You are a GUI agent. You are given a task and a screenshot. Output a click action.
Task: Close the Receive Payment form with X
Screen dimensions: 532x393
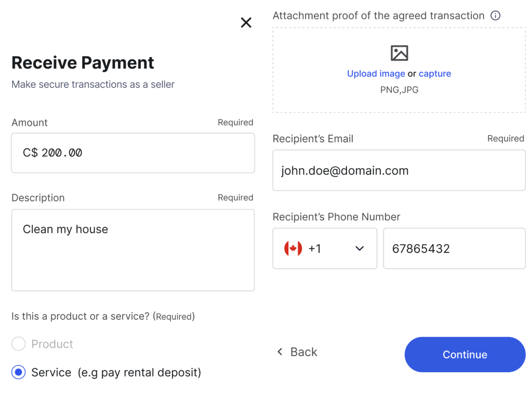point(246,23)
